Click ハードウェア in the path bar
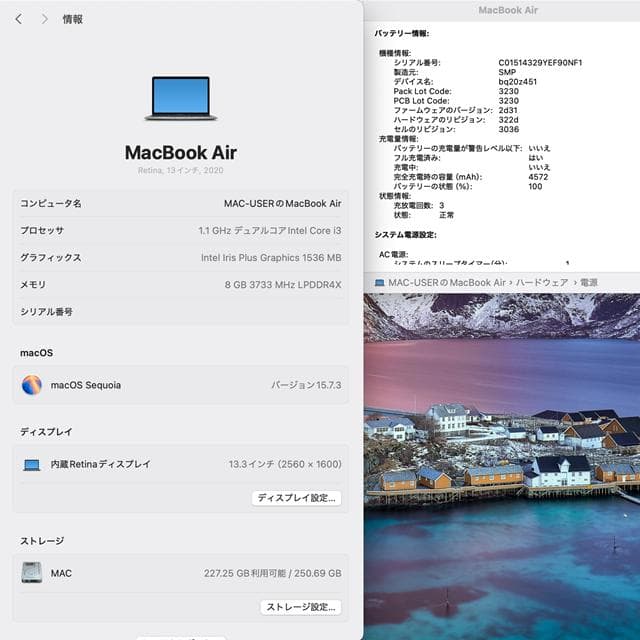The width and height of the screenshot is (640, 640). point(542,282)
